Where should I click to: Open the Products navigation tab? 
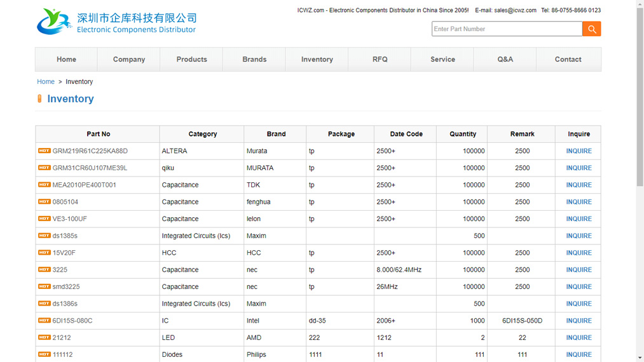tap(192, 59)
